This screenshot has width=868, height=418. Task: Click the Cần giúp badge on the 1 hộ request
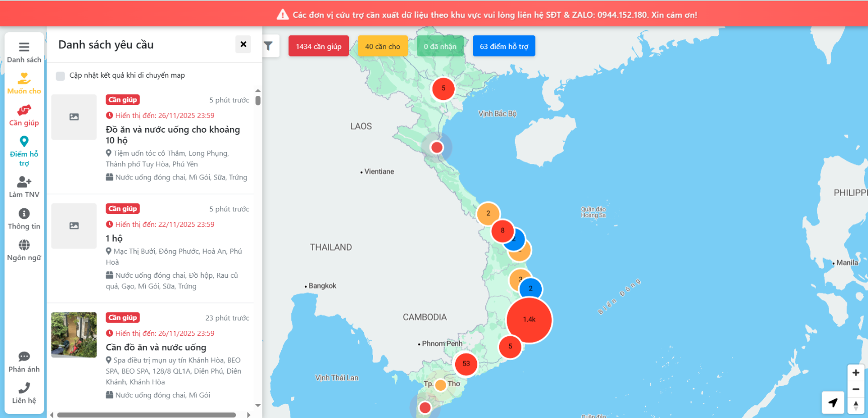click(122, 209)
